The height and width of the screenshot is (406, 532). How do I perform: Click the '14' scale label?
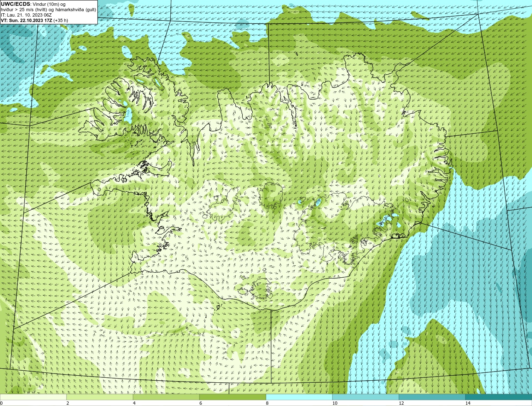pos(468,403)
